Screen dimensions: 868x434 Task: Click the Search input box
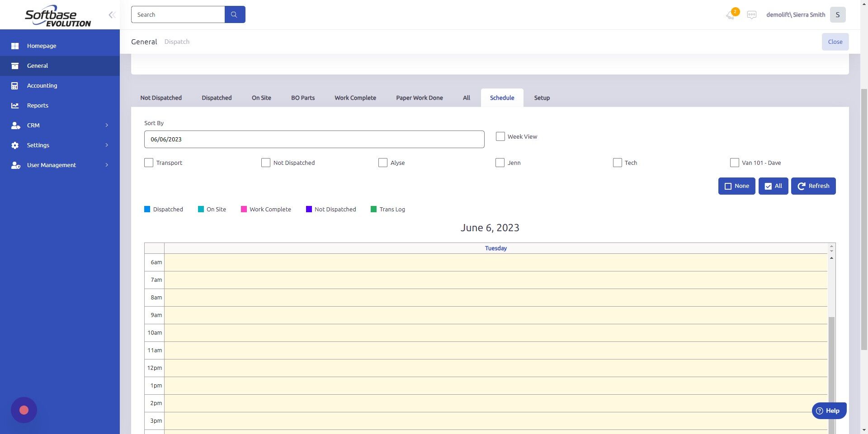click(x=178, y=14)
